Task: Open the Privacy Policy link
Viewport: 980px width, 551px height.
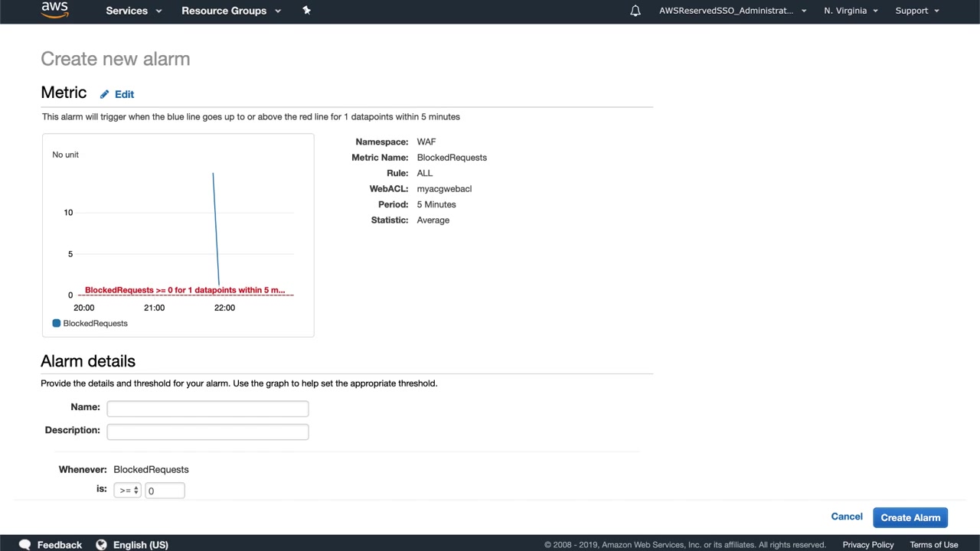Action: click(x=868, y=545)
